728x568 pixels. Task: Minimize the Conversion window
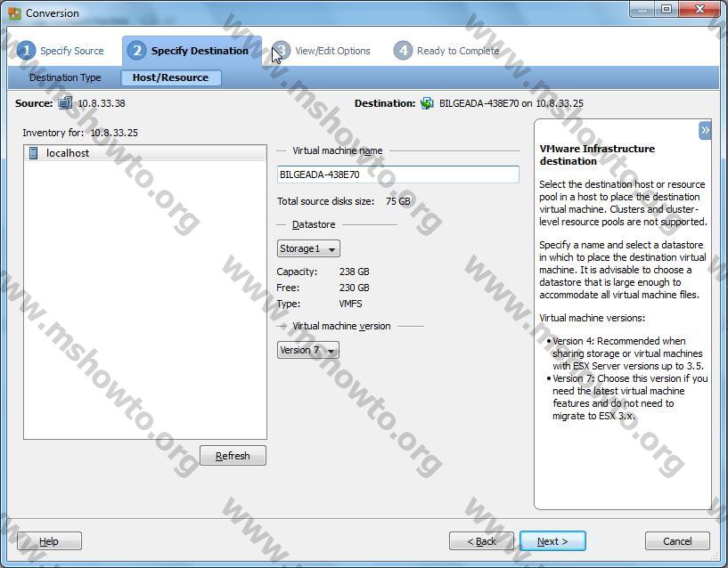pos(642,9)
